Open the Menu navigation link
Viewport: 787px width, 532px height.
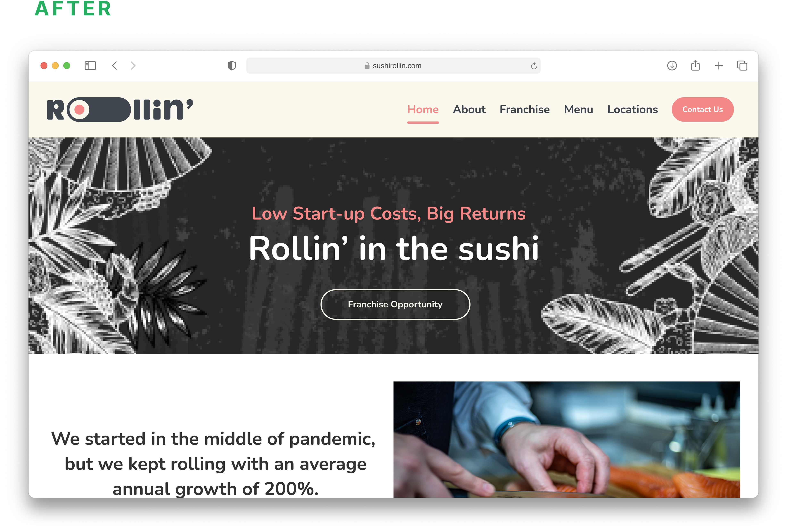coord(578,109)
